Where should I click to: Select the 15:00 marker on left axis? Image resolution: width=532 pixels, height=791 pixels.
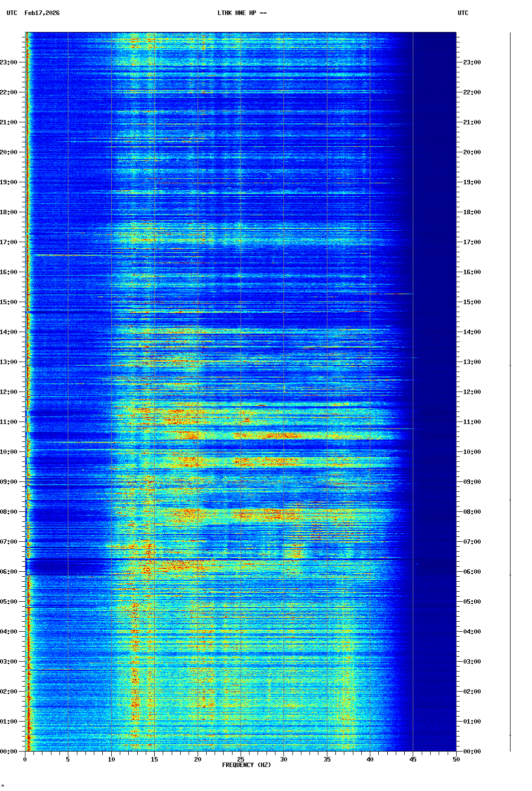tap(8, 302)
